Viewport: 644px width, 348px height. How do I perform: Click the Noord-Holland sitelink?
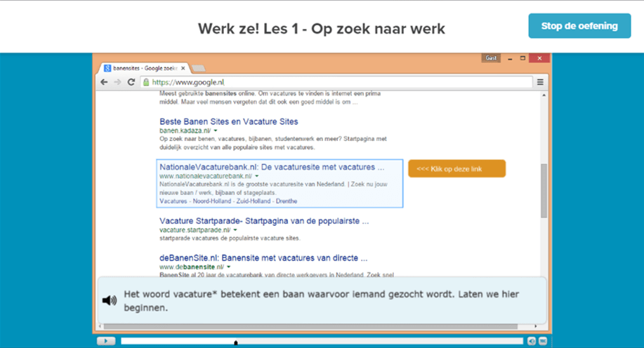point(212,201)
